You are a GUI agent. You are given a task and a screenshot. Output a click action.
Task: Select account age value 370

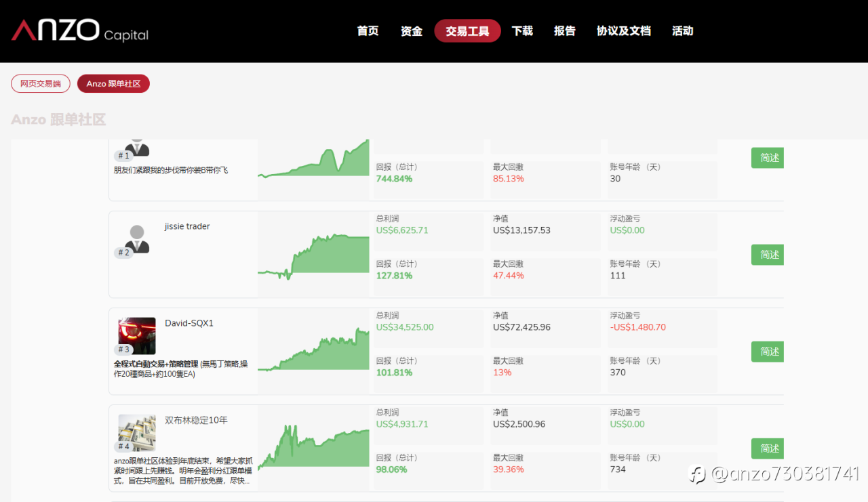tap(618, 373)
